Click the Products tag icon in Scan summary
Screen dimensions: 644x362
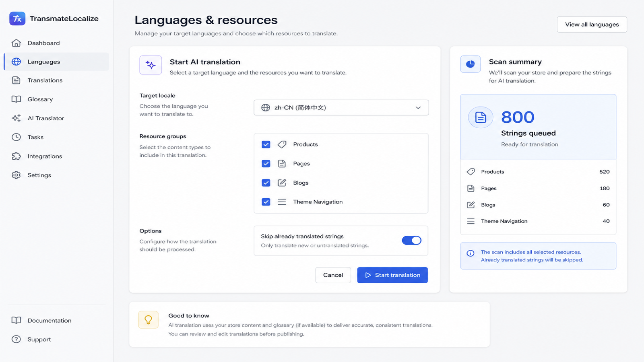pyautogui.click(x=471, y=172)
